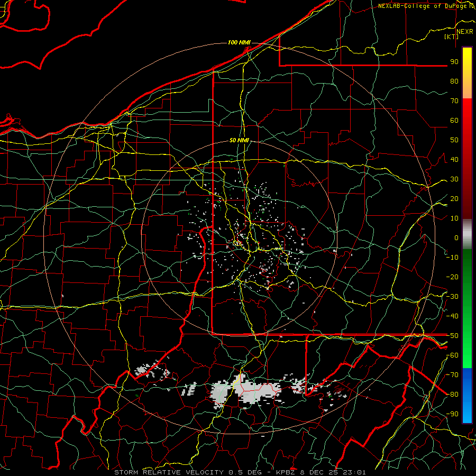
Task: Pick the gray zero-velocity segment of color bar
Action: tap(467, 234)
